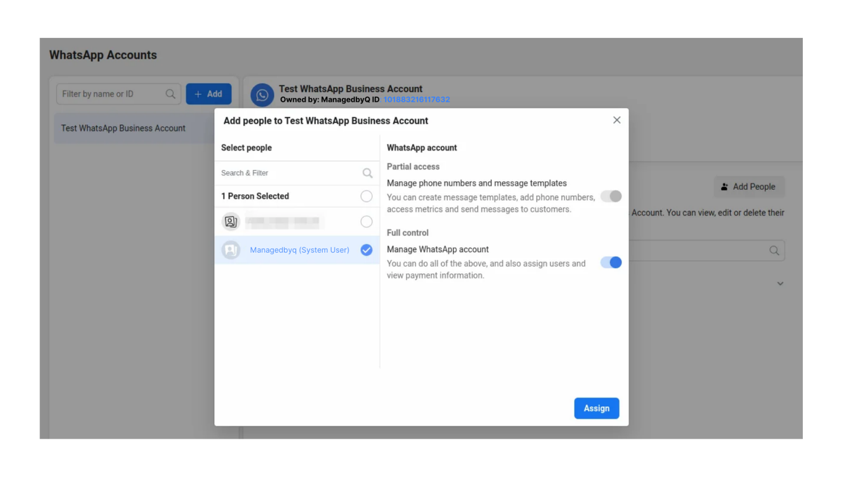Select Managedbyq (System User) name
The image size is (868, 488).
tap(299, 250)
